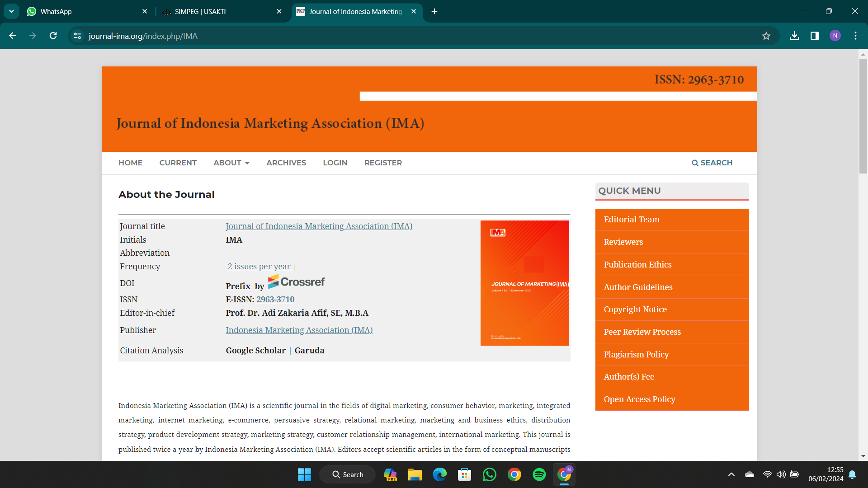This screenshot has height=488, width=868.
Task: Open Open Access Policy in Quick Menu
Action: coord(672,399)
